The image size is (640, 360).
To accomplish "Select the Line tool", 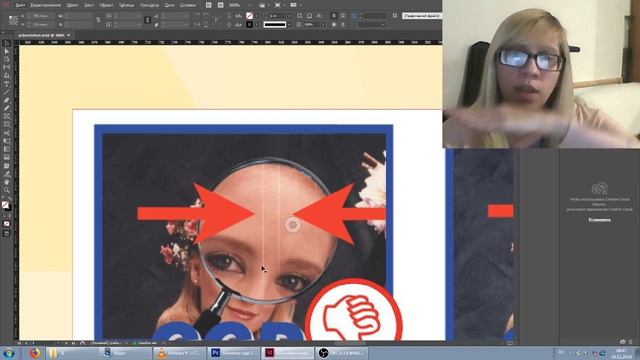I will tap(7, 92).
